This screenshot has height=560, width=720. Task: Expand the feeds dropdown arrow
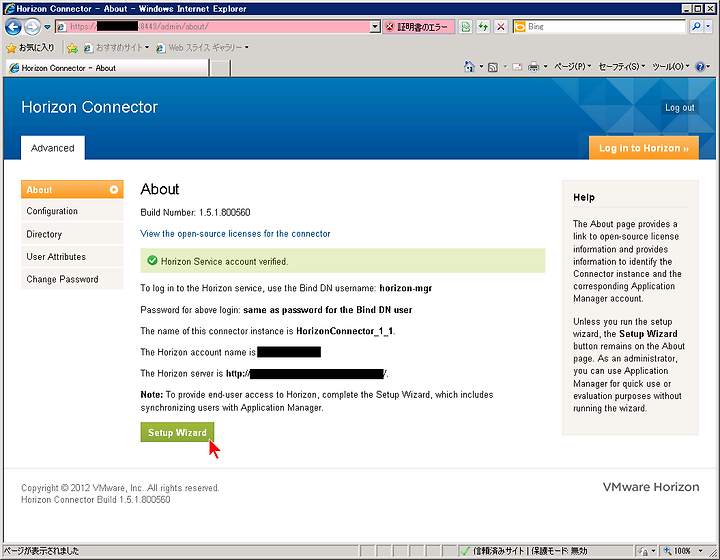(505, 67)
